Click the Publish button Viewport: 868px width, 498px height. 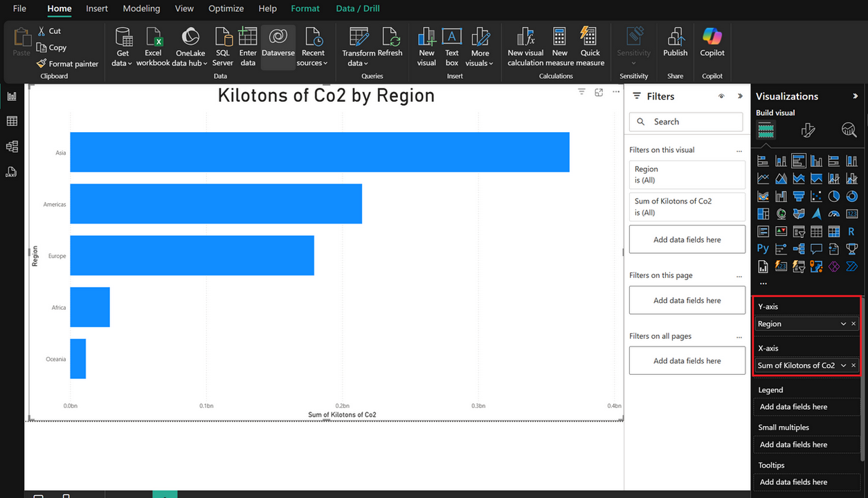pos(676,43)
